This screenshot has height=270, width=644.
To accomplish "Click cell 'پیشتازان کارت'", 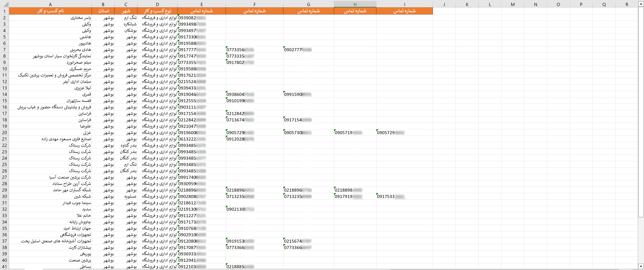I will click(50, 248).
